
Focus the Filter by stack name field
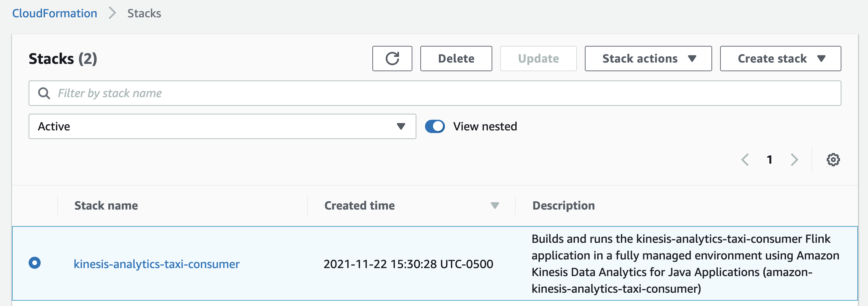435,93
